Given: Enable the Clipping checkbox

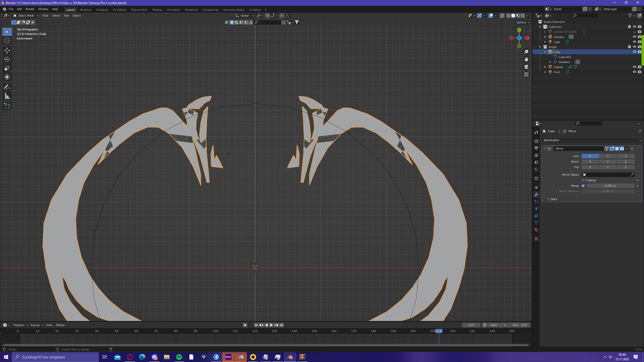Looking at the screenshot, I should 583,180.
